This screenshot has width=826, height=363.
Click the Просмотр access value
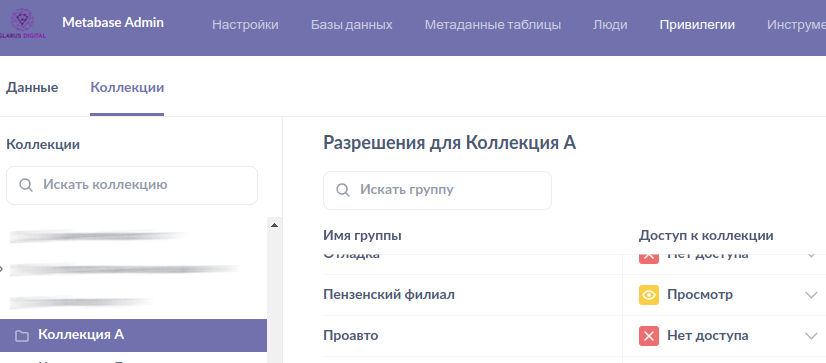click(x=700, y=295)
